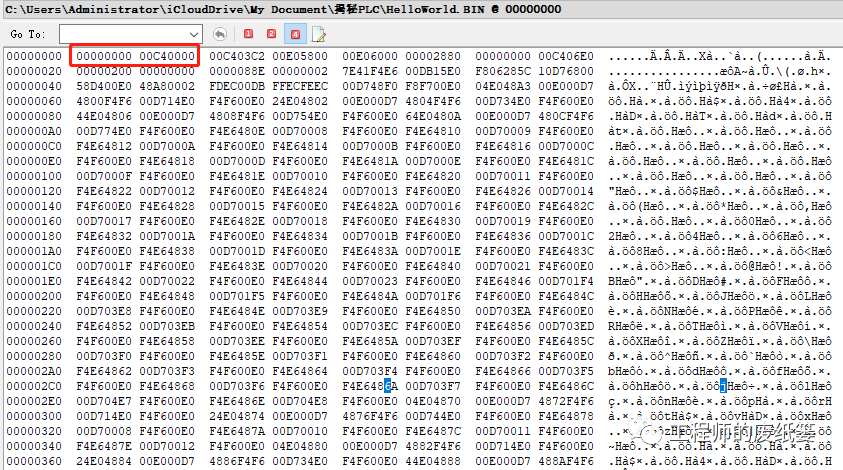Select hex value 00D703E8
Screen dimensions: 843x470
(x=104, y=311)
